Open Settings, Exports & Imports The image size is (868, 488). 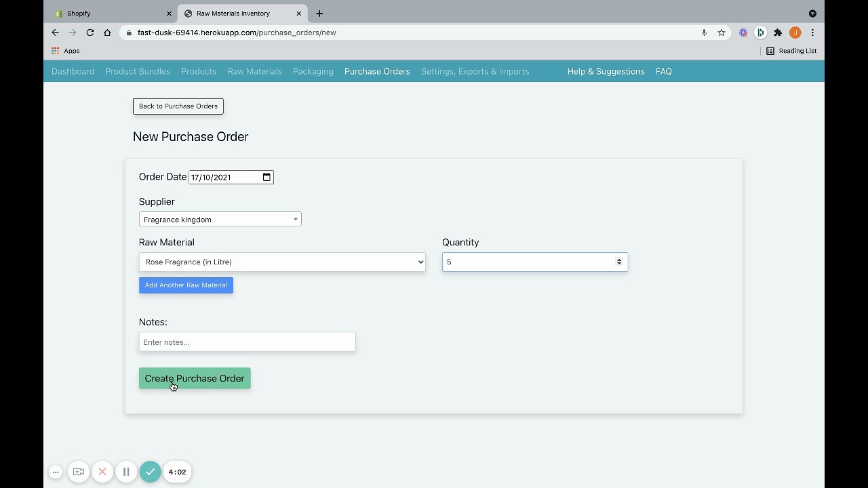(x=475, y=71)
